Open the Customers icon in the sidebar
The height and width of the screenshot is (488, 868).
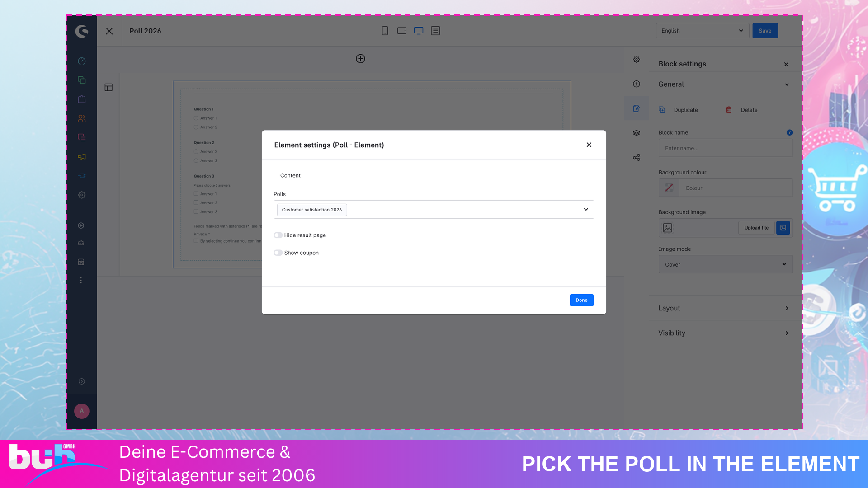(x=82, y=118)
